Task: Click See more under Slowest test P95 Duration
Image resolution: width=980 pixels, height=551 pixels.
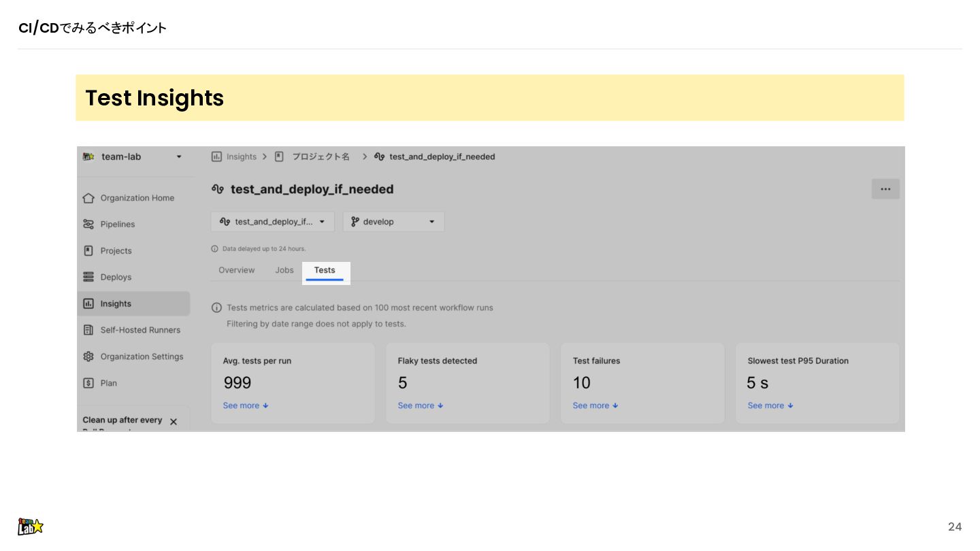Action: tap(770, 405)
